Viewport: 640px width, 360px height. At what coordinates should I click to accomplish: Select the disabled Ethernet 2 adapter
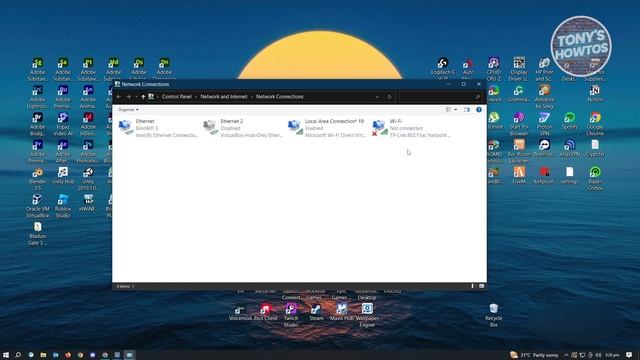[243, 128]
